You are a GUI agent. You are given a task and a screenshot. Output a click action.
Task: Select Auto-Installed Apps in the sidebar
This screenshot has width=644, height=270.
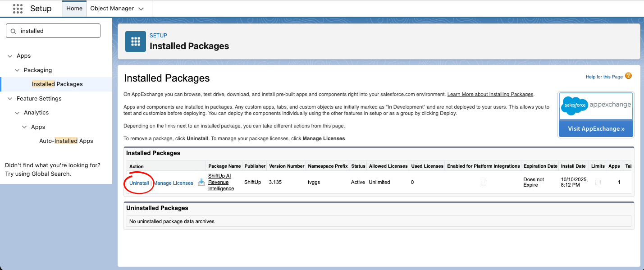[x=66, y=141]
